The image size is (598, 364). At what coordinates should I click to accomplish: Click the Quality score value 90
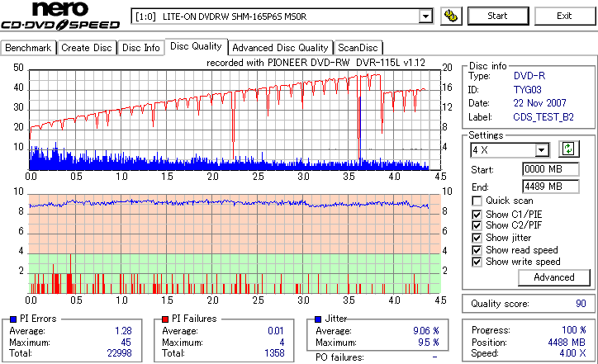581,304
